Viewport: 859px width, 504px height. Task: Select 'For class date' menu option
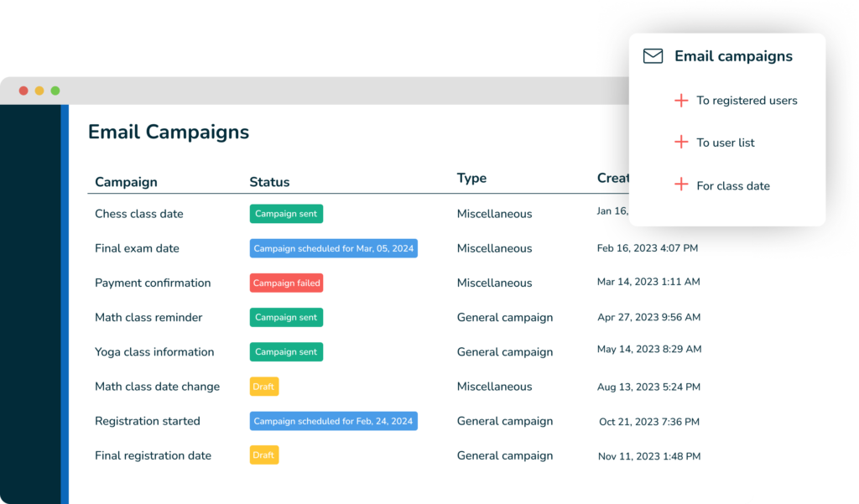pyautogui.click(x=732, y=186)
